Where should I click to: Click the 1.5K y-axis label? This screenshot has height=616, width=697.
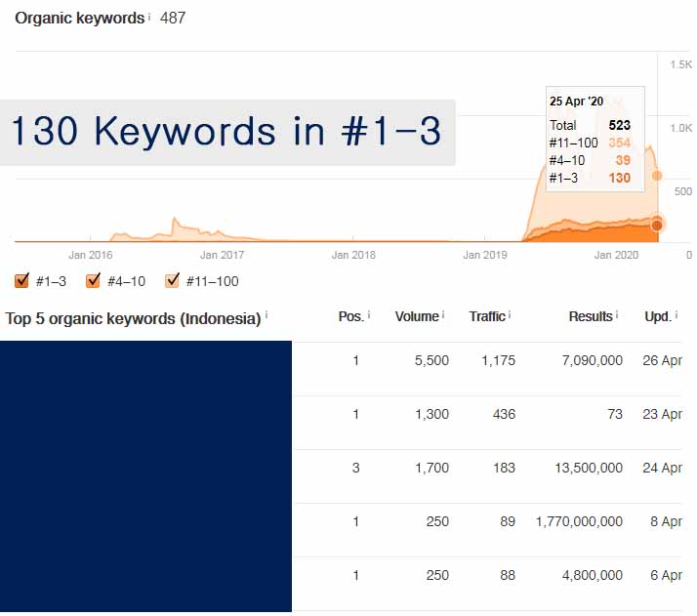coord(681,64)
